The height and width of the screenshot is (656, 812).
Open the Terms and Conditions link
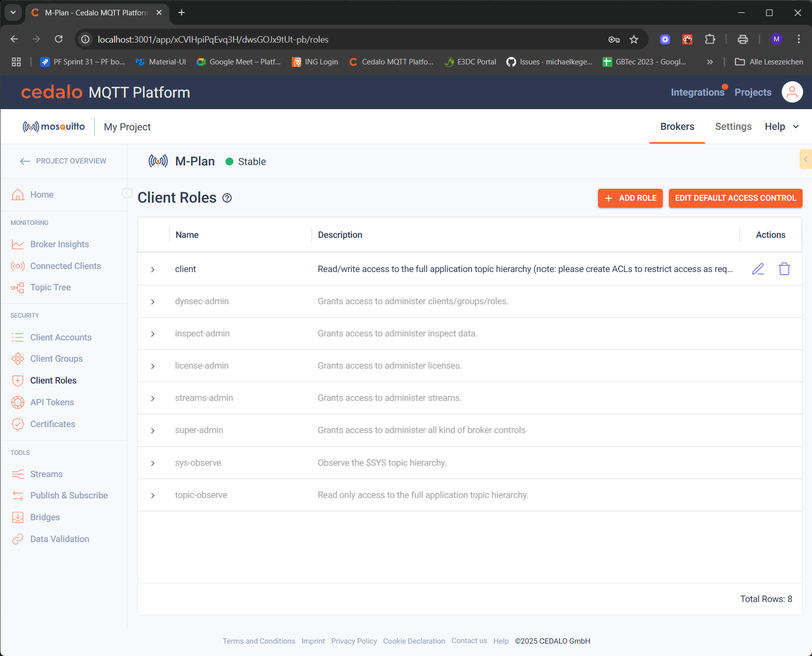(259, 641)
